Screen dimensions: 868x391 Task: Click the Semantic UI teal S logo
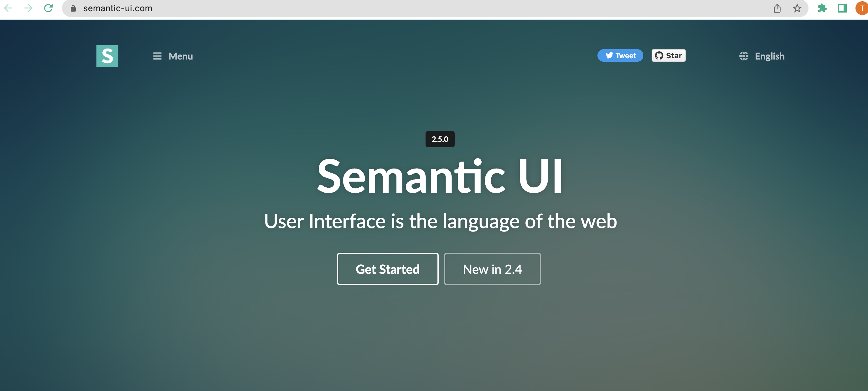click(x=107, y=56)
